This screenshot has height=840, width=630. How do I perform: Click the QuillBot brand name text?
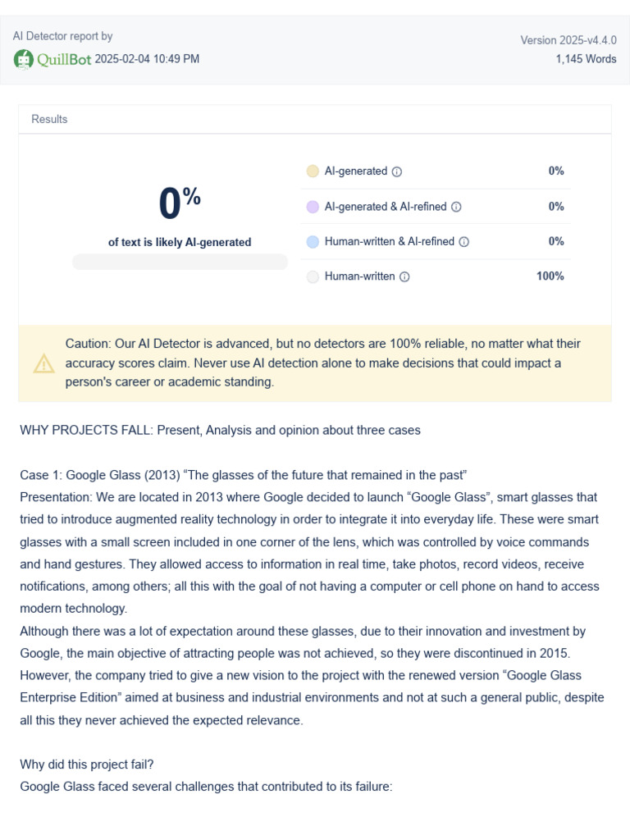64,59
